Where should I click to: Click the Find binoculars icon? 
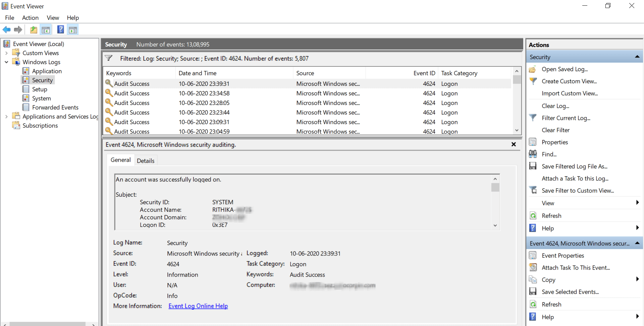(533, 154)
